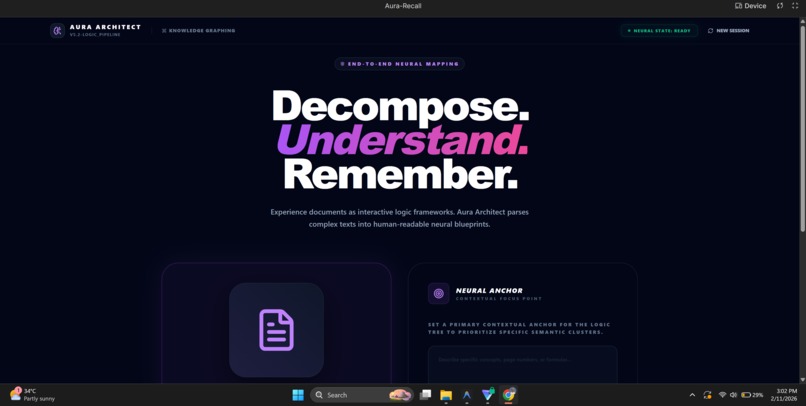
Task: Open the Windows Start menu
Action: 298,395
